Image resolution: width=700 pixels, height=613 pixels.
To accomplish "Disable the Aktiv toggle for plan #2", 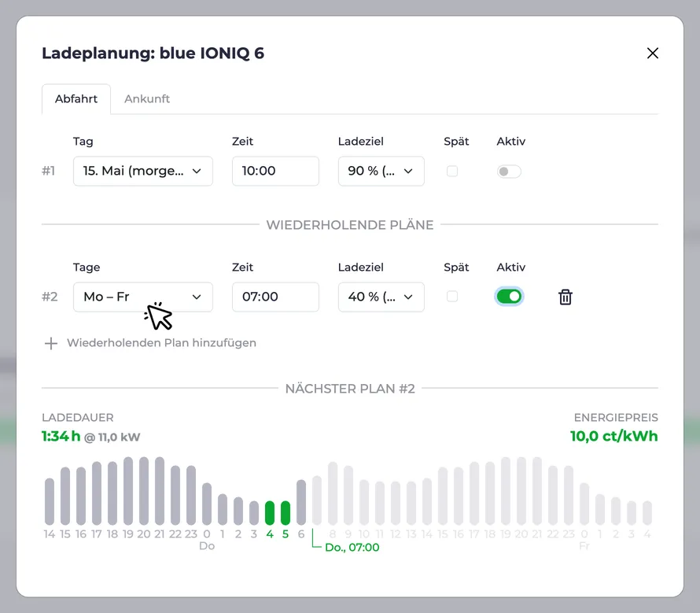I will click(509, 297).
